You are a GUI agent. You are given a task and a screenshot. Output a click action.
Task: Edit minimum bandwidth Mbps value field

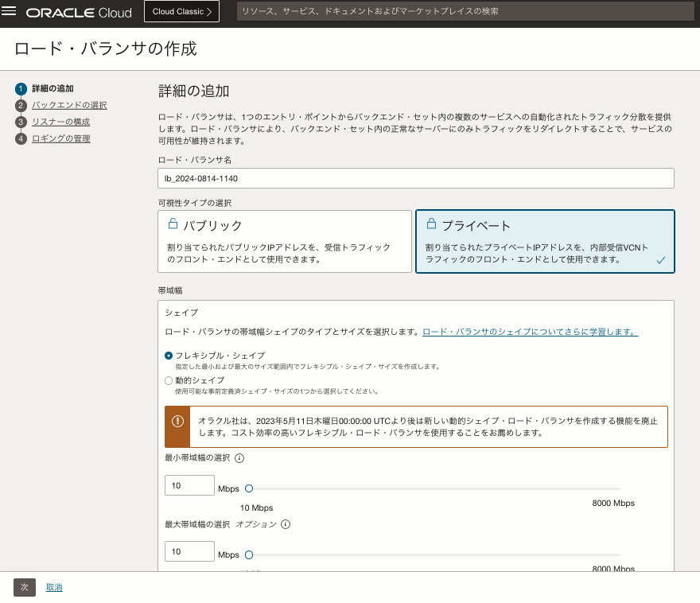point(189,485)
